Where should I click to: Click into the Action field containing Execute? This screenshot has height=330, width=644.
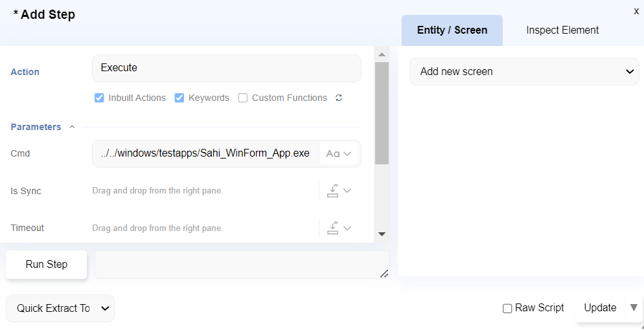tap(226, 68)
